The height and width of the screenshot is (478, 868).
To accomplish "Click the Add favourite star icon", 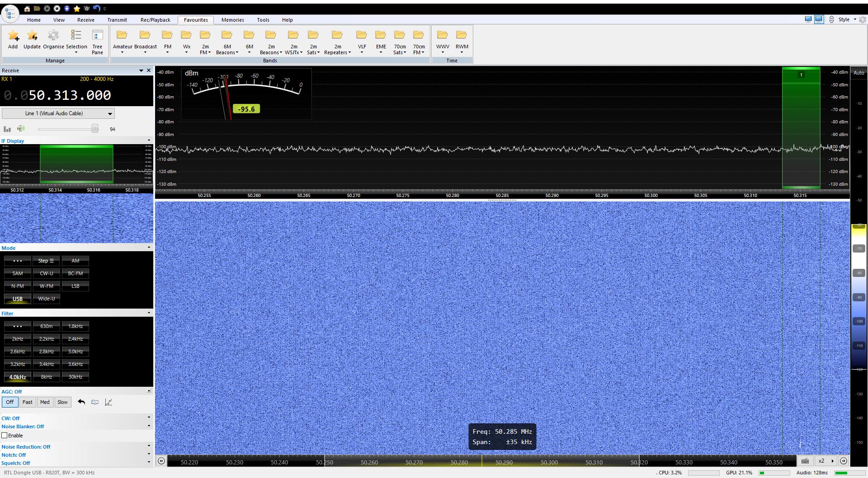I will 13,36.
